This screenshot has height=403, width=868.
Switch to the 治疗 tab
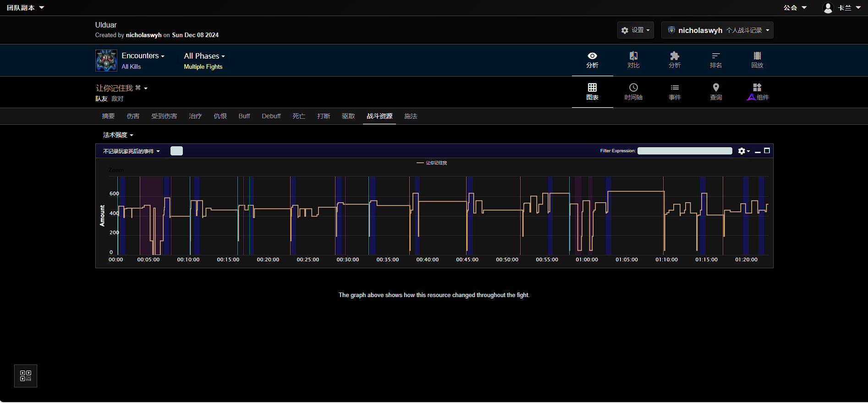[x=195, y=116]
